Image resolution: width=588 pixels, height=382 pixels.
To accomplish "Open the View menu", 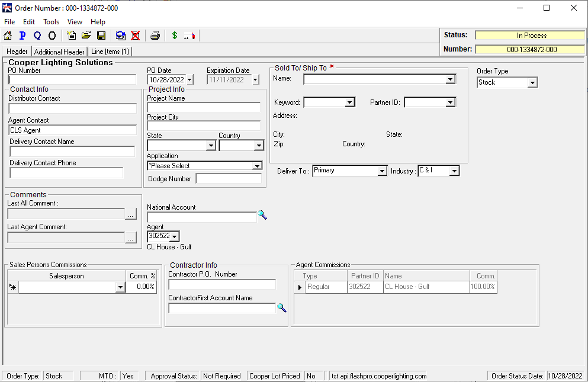I will pos(75,22).
